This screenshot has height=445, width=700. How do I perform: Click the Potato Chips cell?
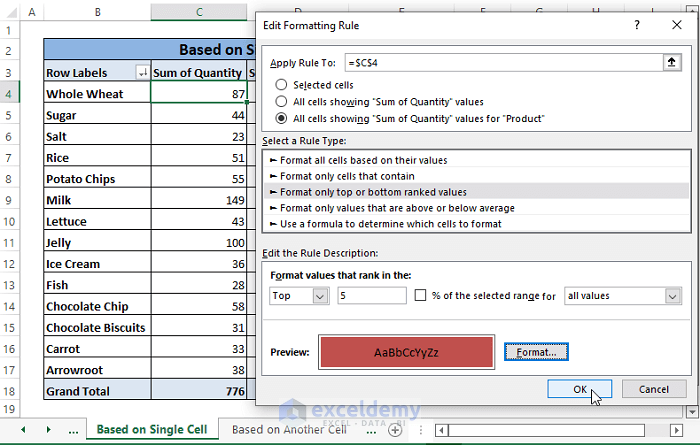point(97,179)
